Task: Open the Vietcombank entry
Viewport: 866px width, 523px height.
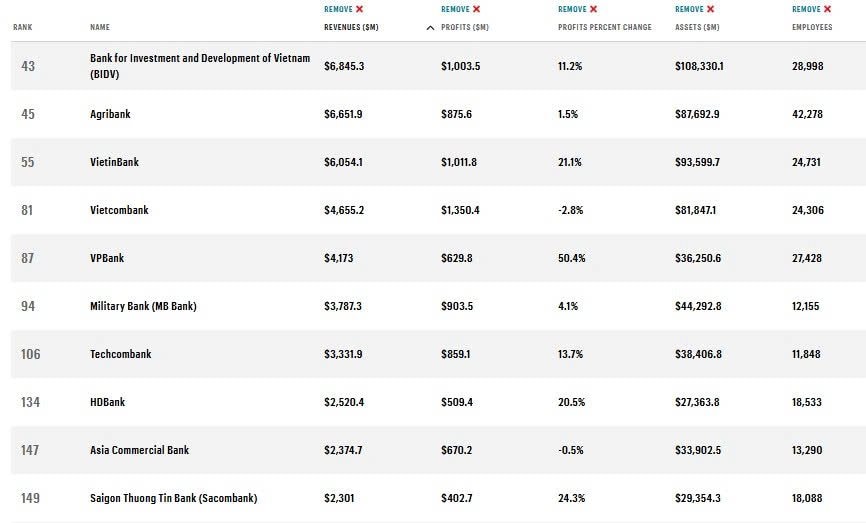Action: tap(119, 211)
